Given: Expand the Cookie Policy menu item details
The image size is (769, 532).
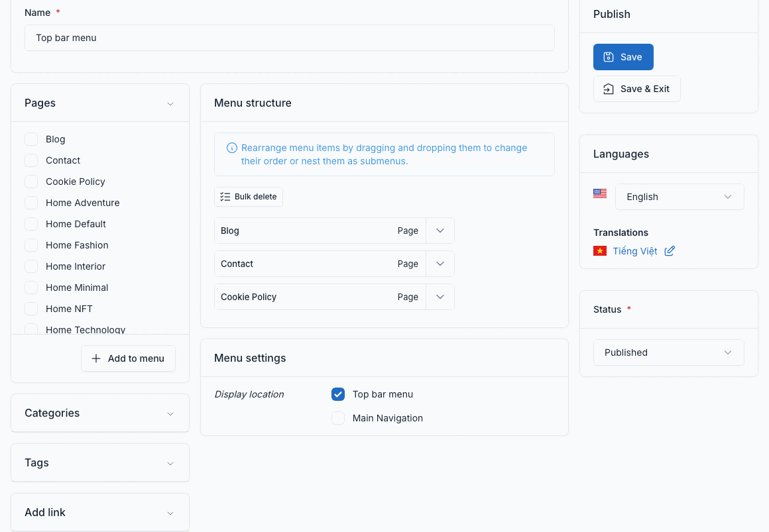Looking at the screenshot, I should 440,297.
